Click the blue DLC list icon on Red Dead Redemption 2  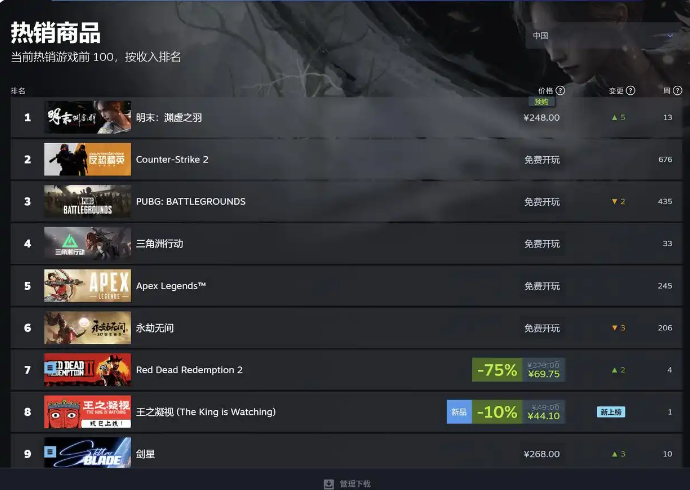tap(50, 367)
